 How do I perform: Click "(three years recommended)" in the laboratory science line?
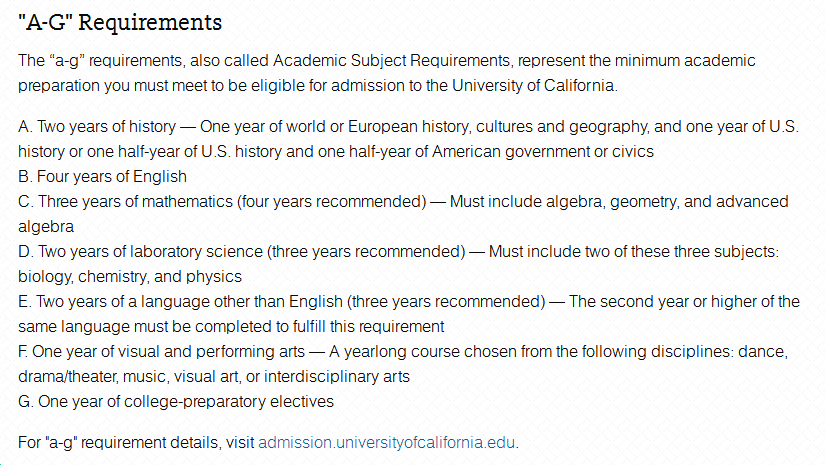[367, 251]
